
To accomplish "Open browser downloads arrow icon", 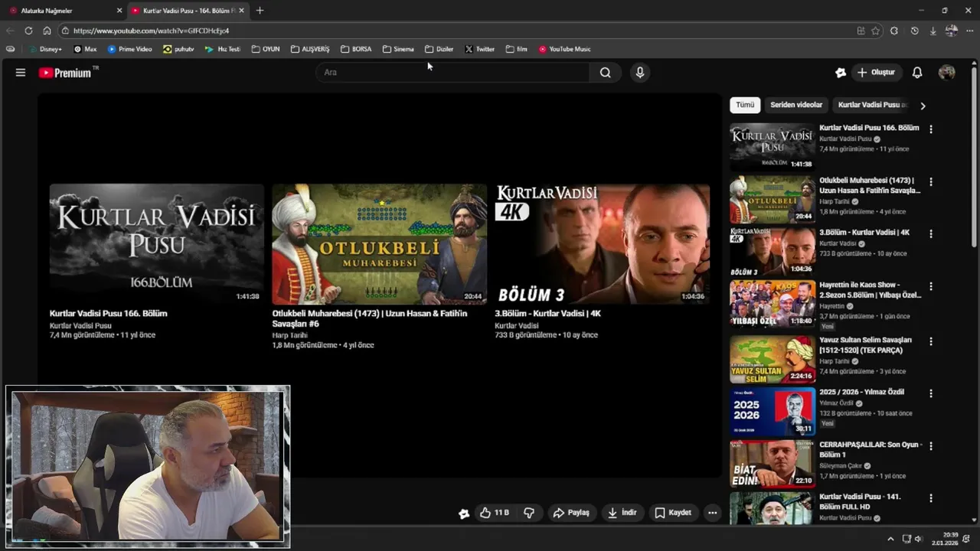I will [x=933, y=31].
